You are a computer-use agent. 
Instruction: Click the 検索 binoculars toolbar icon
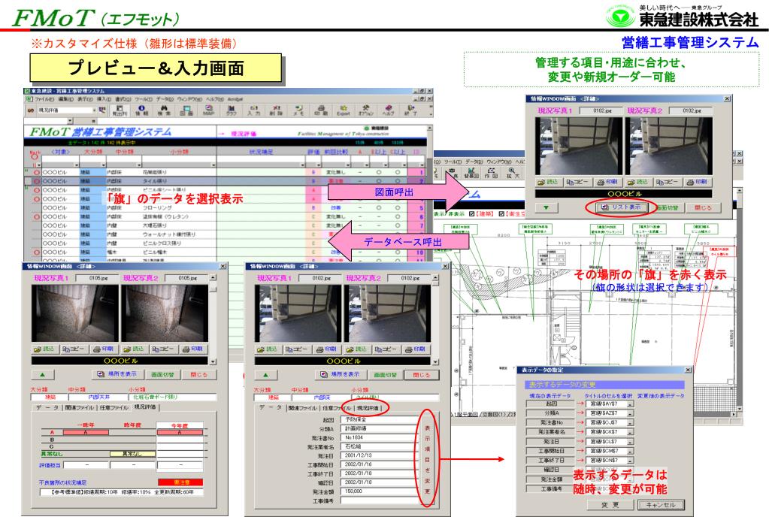(x=164, y=110)
